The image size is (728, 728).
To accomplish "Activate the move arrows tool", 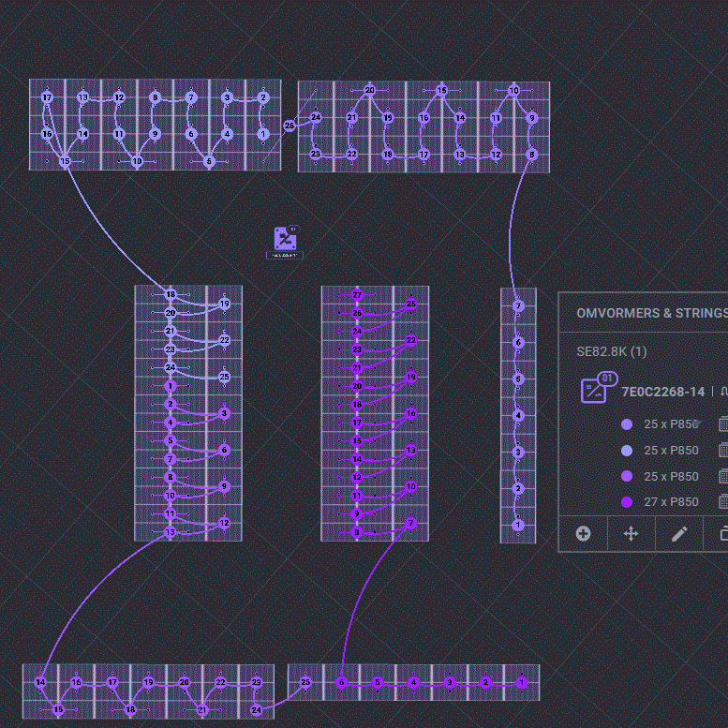I will pos(631,533).
